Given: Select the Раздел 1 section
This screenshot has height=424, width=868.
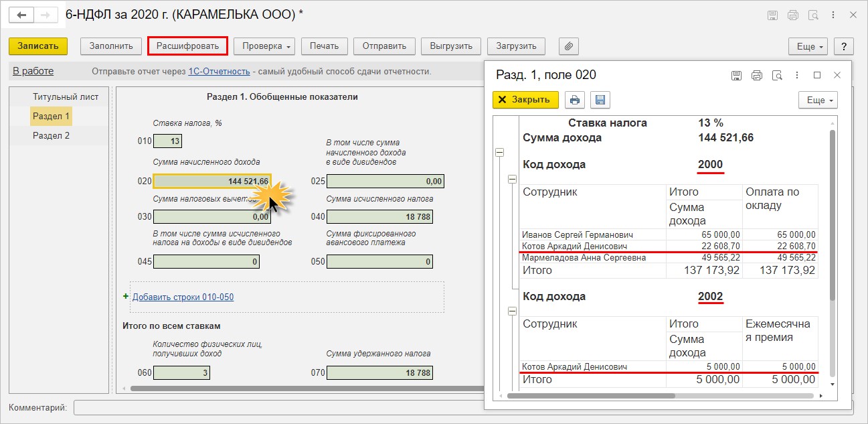Looking at the screenshot, I should [x=52, y=116].
